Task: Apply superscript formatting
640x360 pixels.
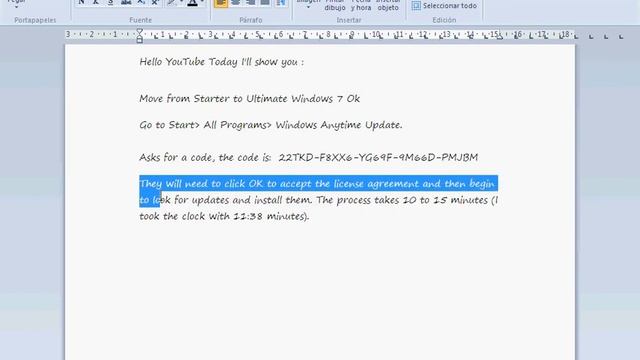Action: (x=155, y=2)
